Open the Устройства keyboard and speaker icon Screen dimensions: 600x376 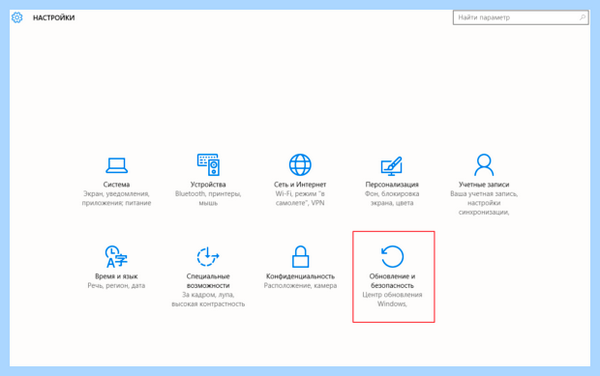pyautogui.click(x=208, y=164)
